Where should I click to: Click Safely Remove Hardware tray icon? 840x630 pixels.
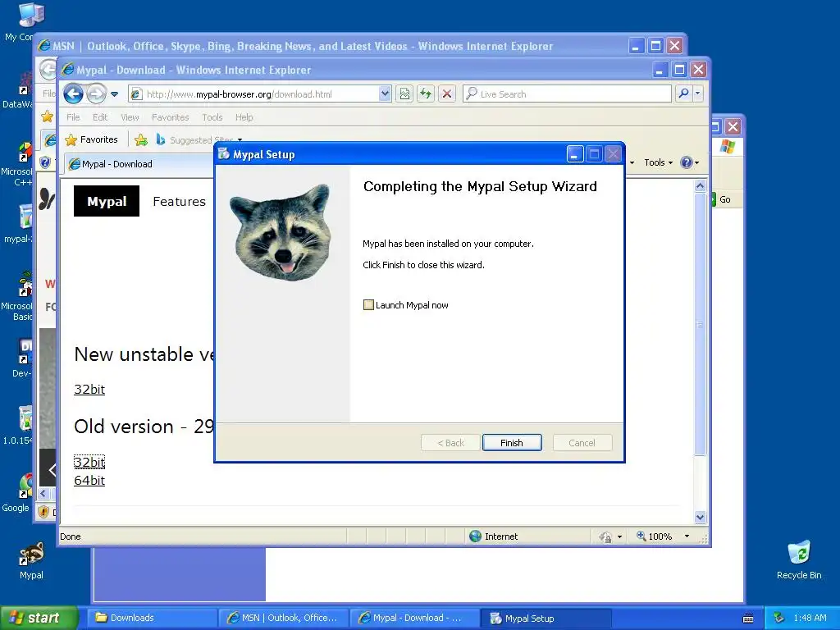[778, 618]
